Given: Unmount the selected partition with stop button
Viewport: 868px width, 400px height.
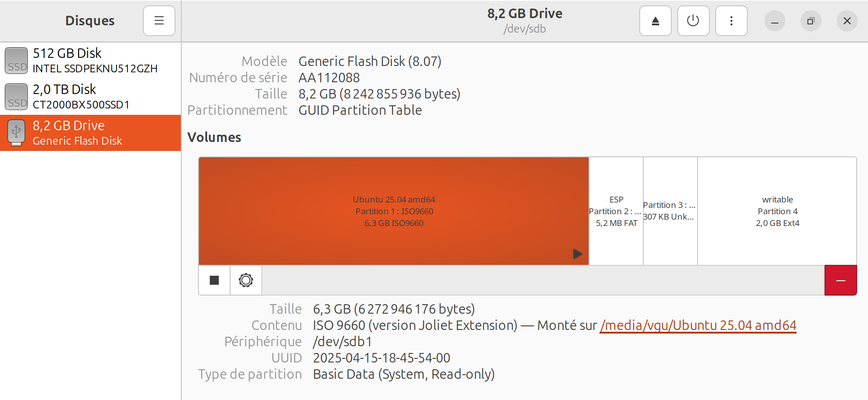Looking at the screenshot, I should 214,280.
